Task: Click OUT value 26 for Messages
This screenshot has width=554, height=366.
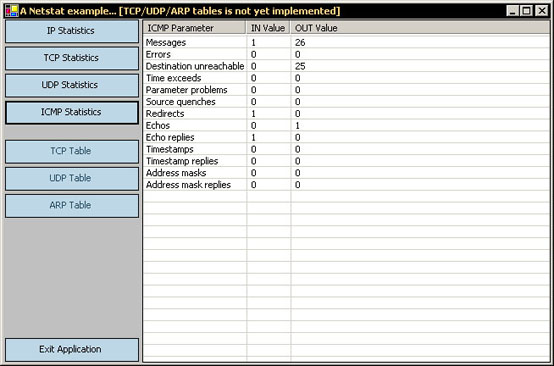Action: click(x=300, y=43)
